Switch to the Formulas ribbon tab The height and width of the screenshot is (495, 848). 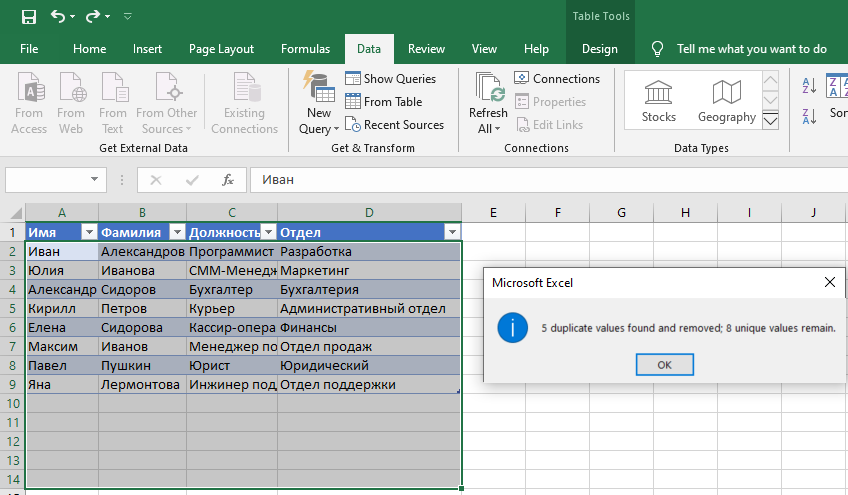pyautogui.click(x=305, y=49)
